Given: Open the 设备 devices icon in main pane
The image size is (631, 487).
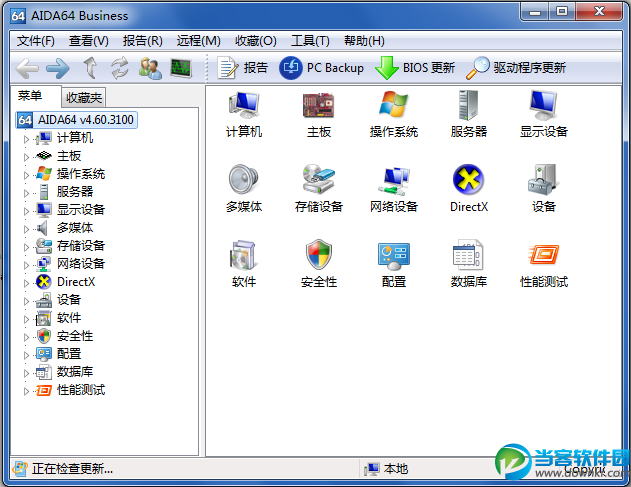Looking at the screenshot, I should click(544, 180).
